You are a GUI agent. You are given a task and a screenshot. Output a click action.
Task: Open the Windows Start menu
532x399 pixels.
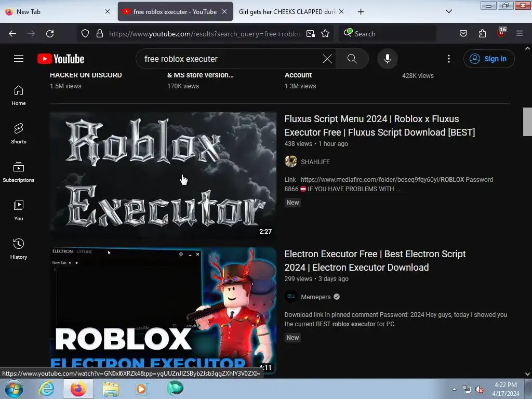[x=14, y=389]
